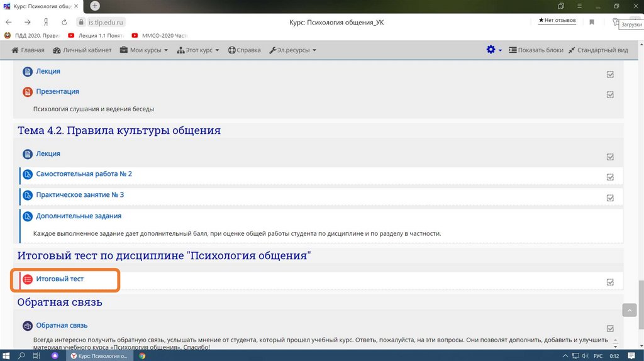Click the browser reload page icon
644x361 pixels.
(x=64, y=22)
